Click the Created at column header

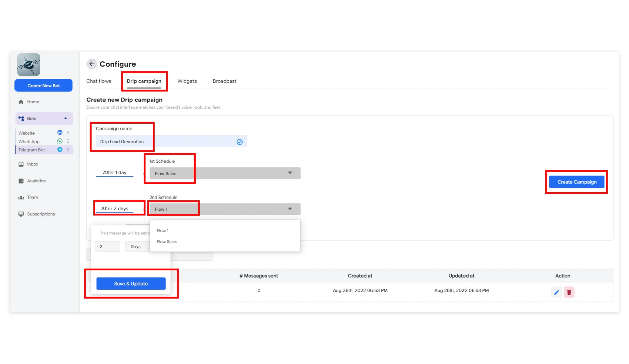pyautogui.click(x=360, y=276)
